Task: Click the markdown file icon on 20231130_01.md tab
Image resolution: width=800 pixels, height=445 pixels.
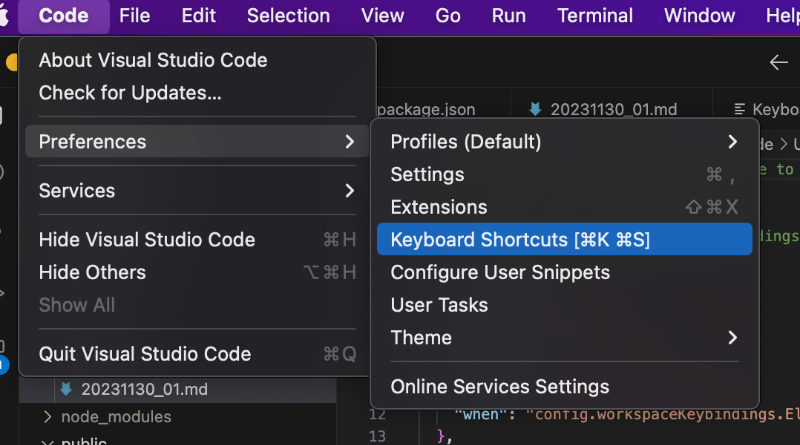Action: 535,109
